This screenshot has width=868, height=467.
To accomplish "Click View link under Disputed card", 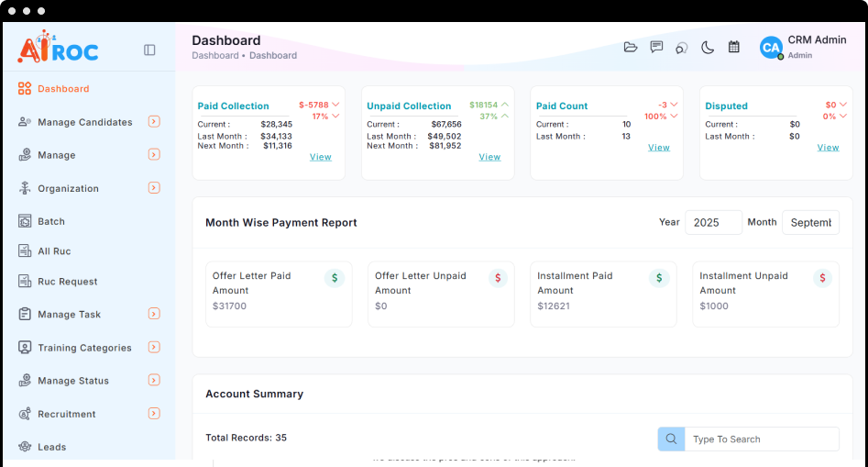I will tap(828, 148).
